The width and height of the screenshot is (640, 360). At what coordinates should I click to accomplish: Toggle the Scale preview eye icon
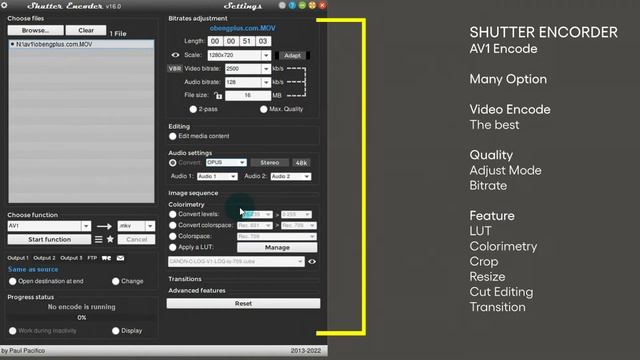[175, 55]
